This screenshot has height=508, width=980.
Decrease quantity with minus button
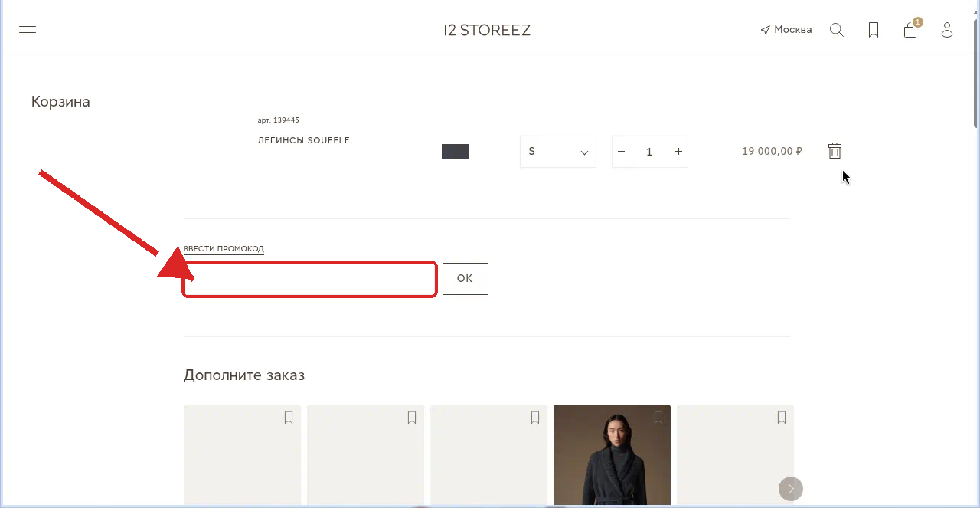[622, 152]
